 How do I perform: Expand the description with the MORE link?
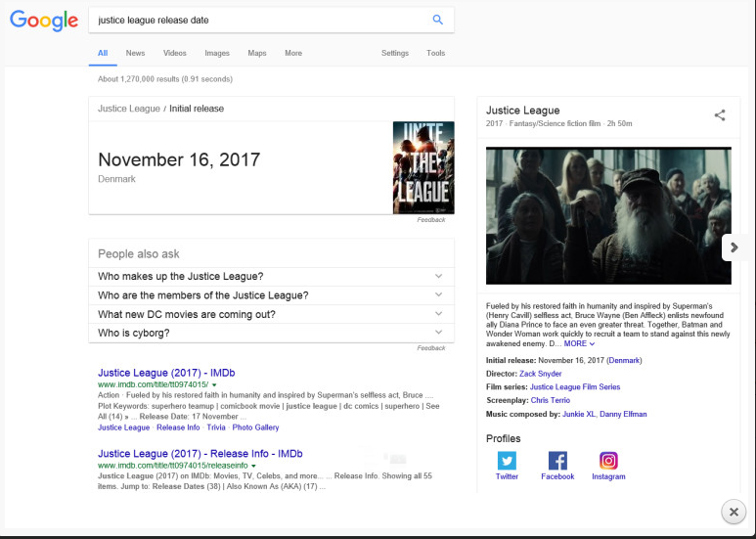579,343
